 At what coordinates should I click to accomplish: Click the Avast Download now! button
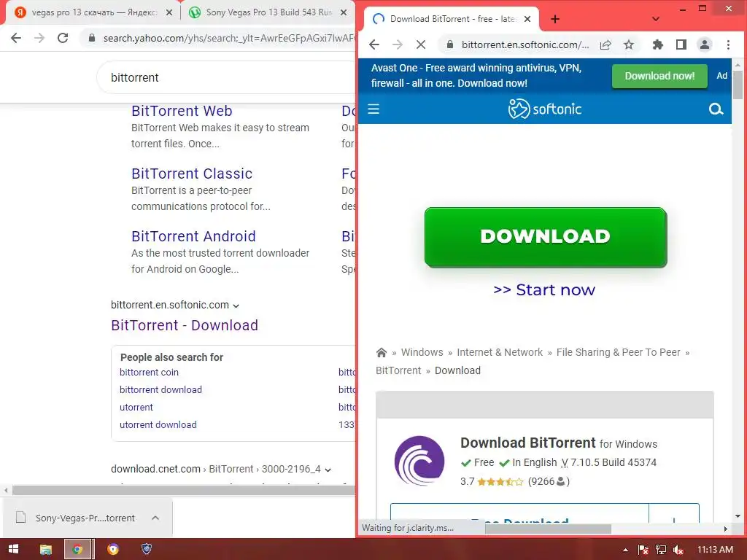[x=659, y=76]
